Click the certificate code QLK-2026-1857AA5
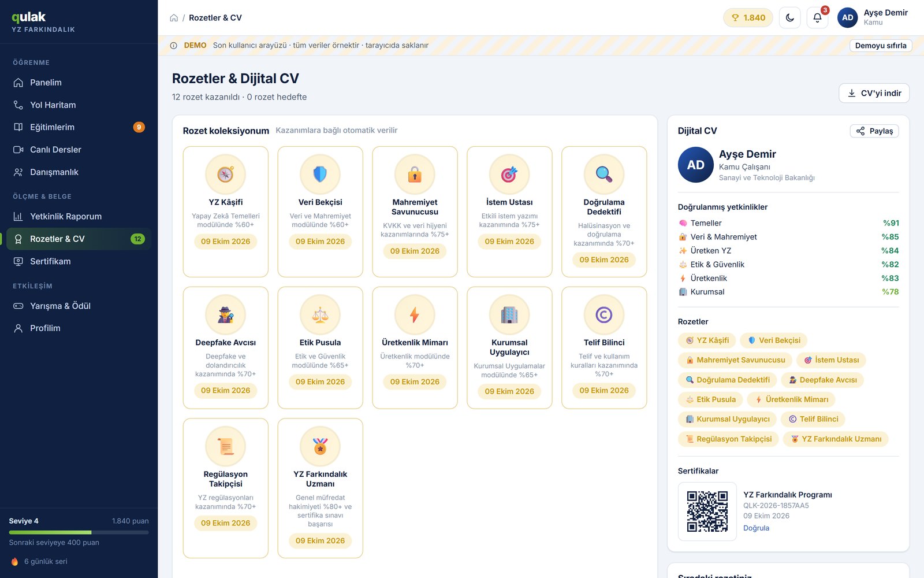Viewport: 924px width, 578px height. click(x=776, y=506)
